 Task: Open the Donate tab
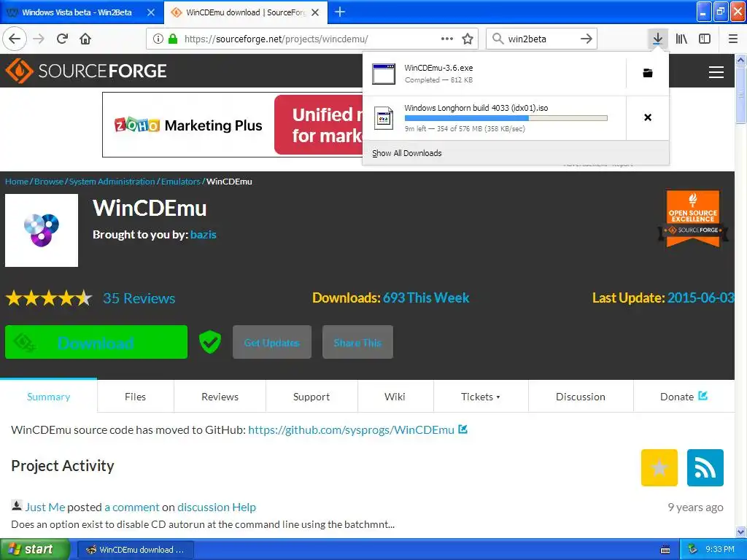pos(684,397)
